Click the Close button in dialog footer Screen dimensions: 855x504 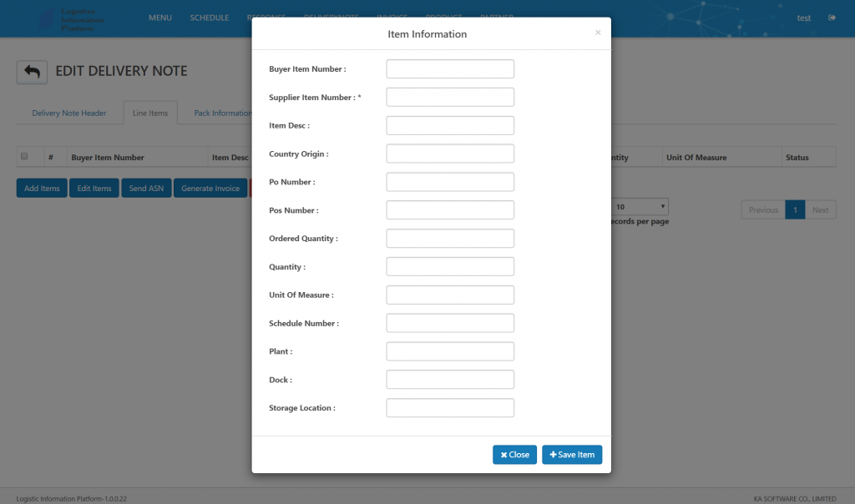[x=514, y=455]
